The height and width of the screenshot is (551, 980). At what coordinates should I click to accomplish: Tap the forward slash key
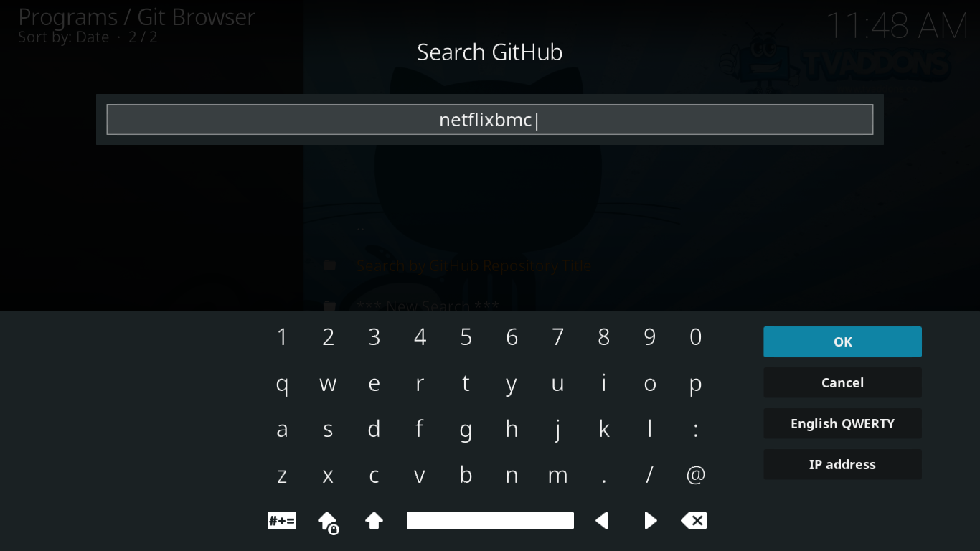click(x=650, y=475)
